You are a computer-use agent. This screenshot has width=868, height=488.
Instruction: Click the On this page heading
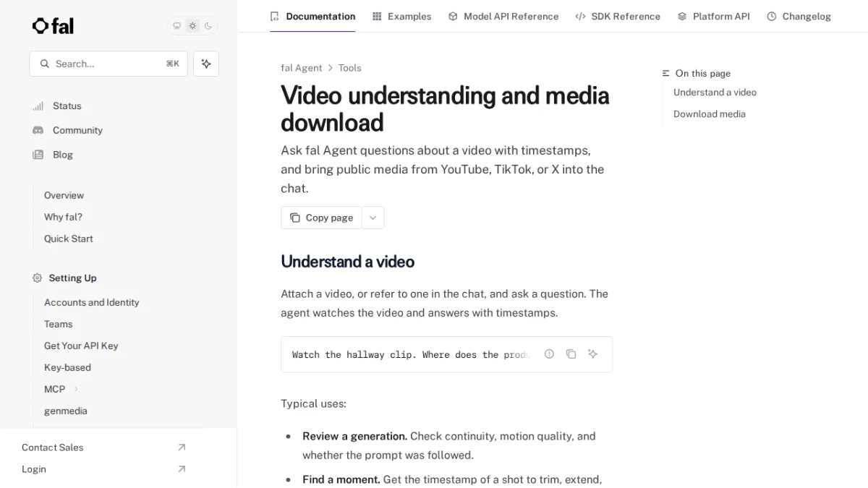tap(703, 74)
